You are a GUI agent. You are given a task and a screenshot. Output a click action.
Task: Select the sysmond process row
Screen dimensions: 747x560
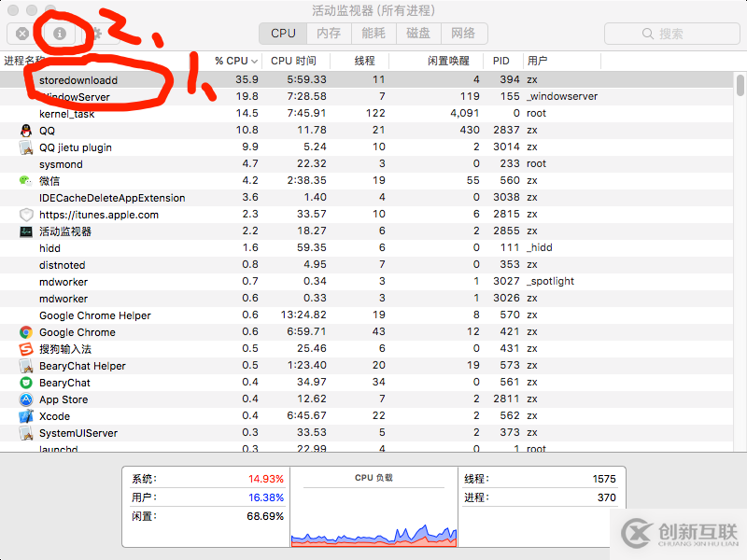point(366,164)
